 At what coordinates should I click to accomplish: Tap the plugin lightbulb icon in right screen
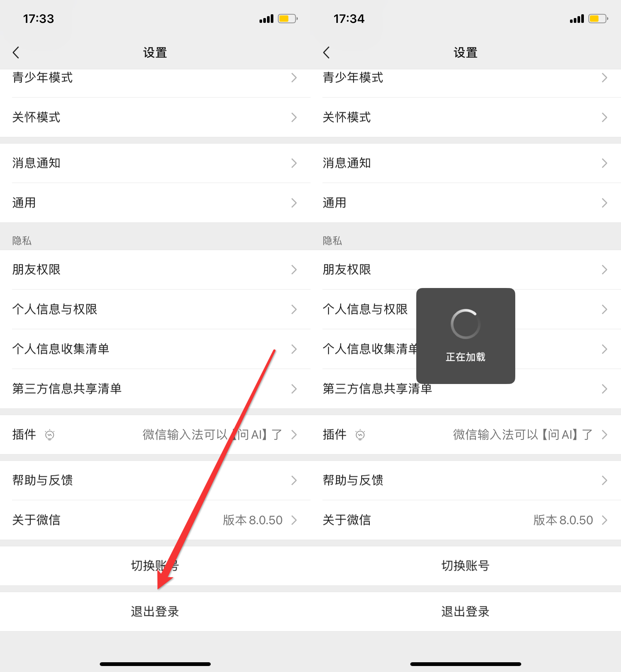pyautogui.click(x=360, y=435)
